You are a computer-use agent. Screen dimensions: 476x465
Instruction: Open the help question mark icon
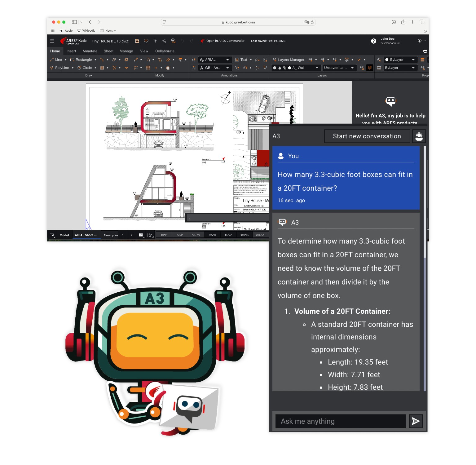(x=373, y=41)
